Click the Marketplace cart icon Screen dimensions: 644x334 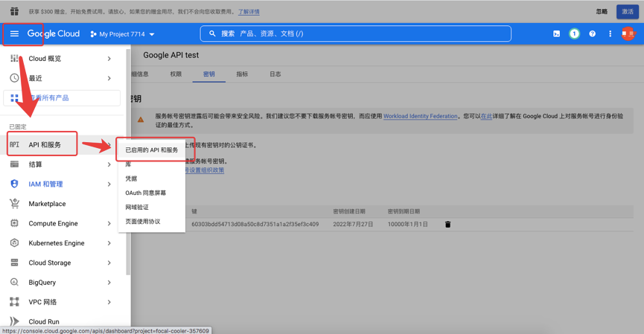(14, 204)
